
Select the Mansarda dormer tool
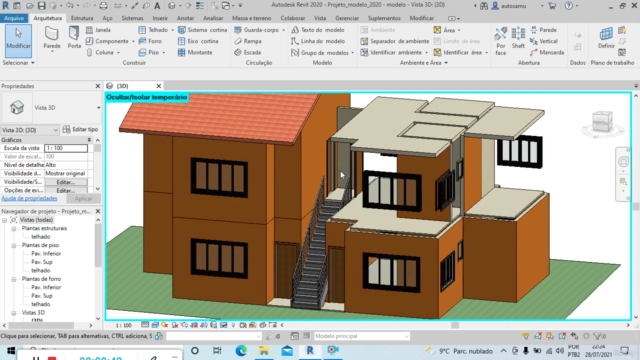coord(547,52)
